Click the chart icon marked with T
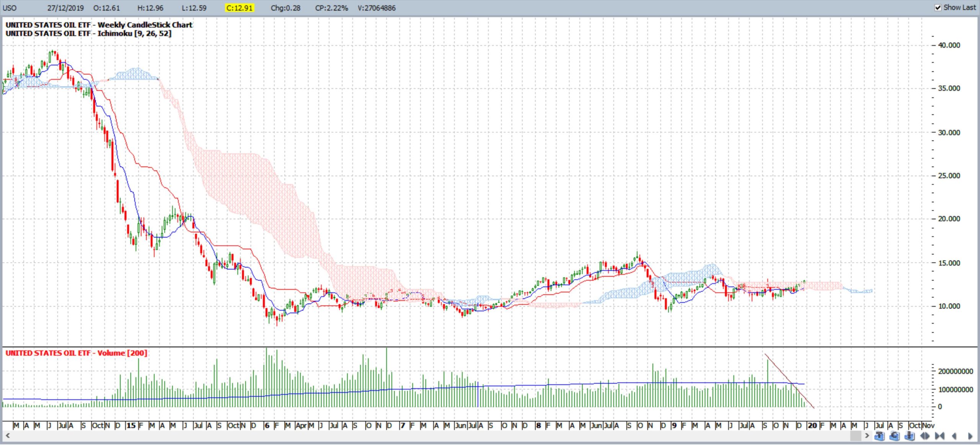Image resolution: width=980 pixels, height=445 pixels. pyautogui.click(x=879, y=436)
